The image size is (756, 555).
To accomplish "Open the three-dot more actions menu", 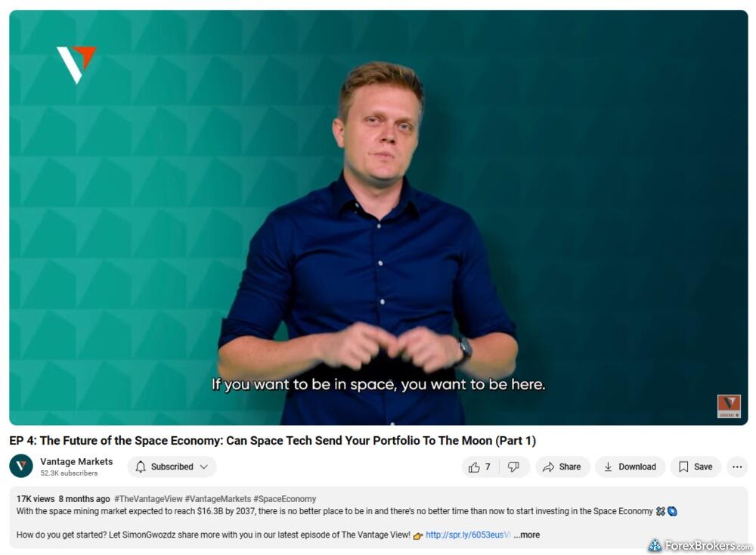I will pos(737,467).
